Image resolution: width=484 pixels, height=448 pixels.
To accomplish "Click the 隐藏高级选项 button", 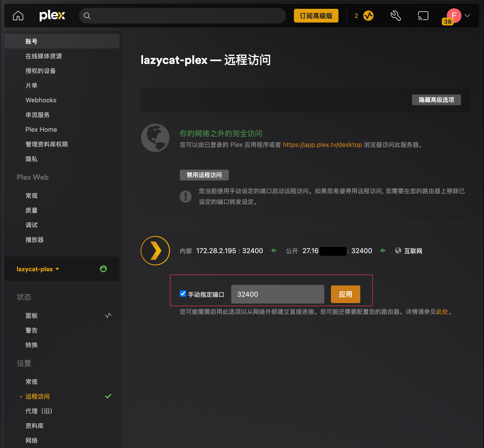I will tap(436, 100).
